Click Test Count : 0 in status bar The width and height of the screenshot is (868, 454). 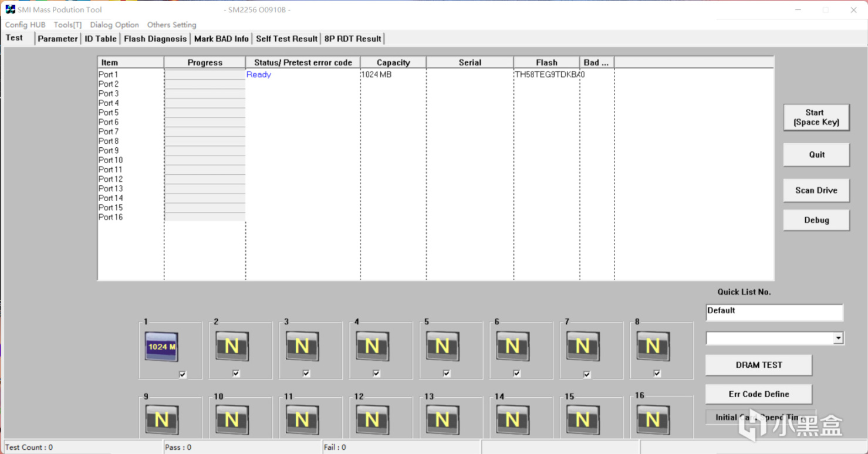tap(29, 447)
